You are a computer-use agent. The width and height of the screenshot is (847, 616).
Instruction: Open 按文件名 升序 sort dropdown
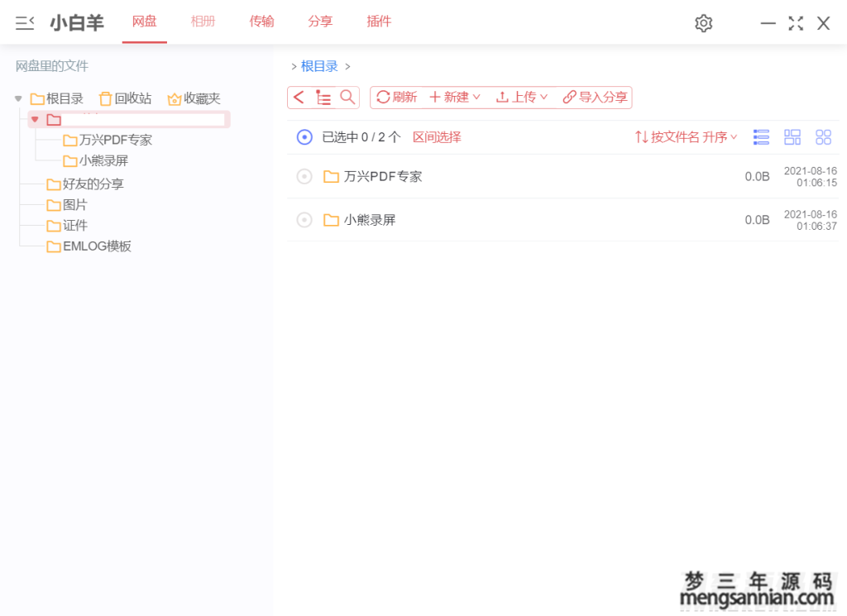point(686,137)
